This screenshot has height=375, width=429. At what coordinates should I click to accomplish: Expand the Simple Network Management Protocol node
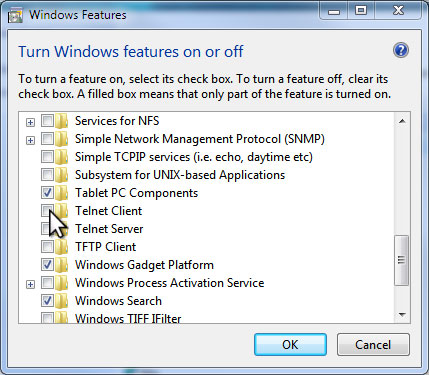click(30, 140)
